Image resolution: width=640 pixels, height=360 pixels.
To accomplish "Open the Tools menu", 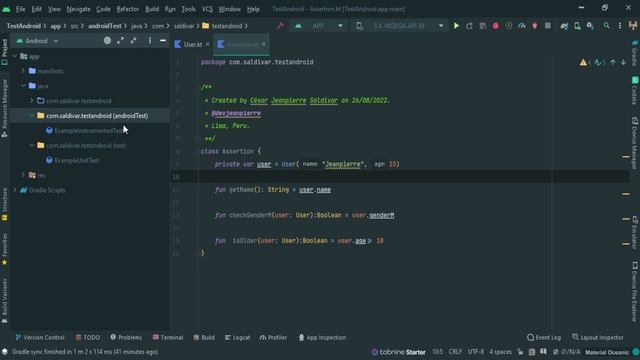I will [x=188, y=9].
